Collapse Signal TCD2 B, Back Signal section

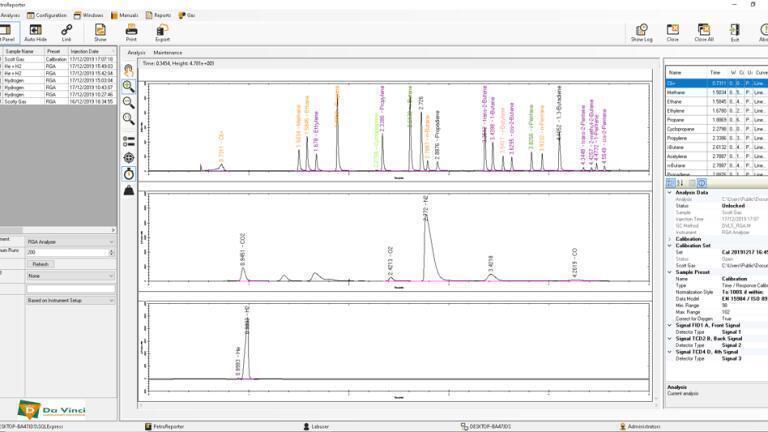coord(670,338)
